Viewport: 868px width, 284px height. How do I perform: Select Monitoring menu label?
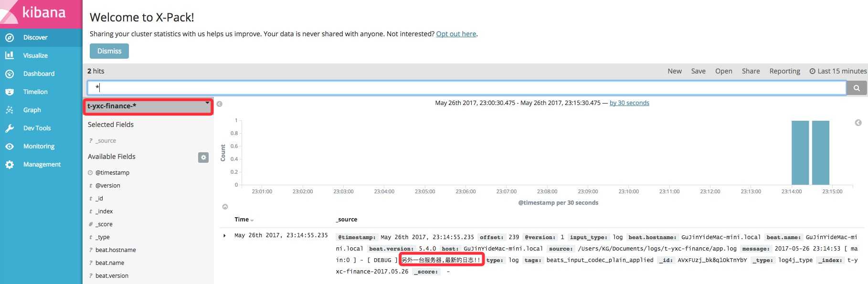coord(39,146)
